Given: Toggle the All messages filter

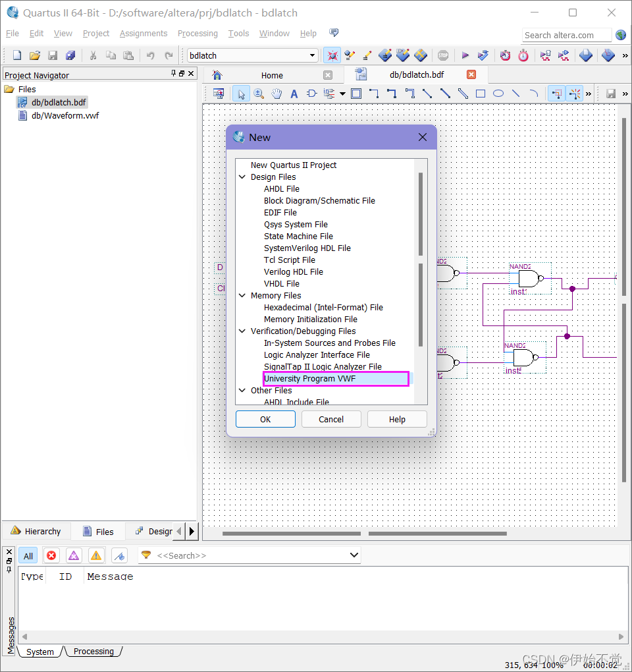Looking at the screenshot, I should (x=28, y=556).
